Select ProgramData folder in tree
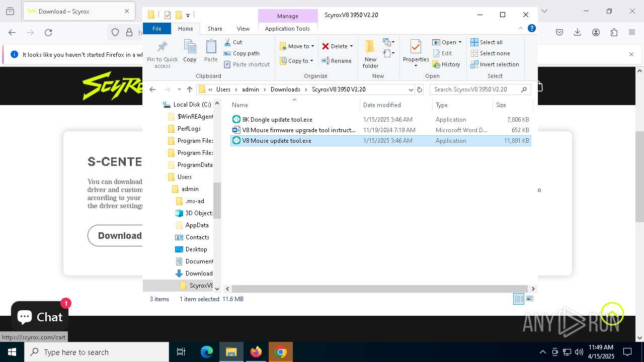644x362 pixels. 190,165
